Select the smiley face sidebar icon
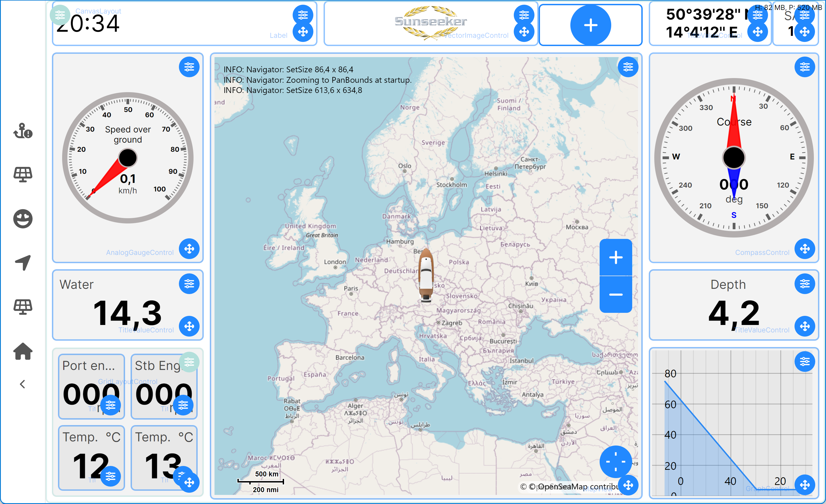Screen dimensions: 826x504 (x=23, y=219)
